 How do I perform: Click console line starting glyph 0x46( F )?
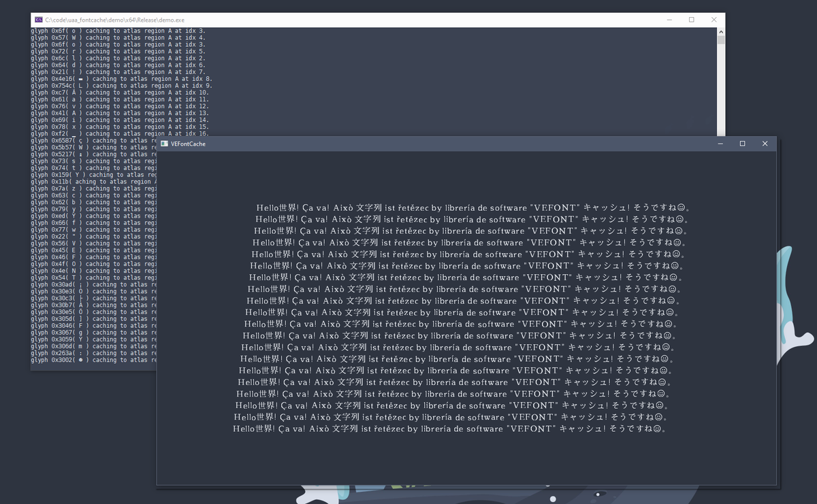tap(94, 257)
